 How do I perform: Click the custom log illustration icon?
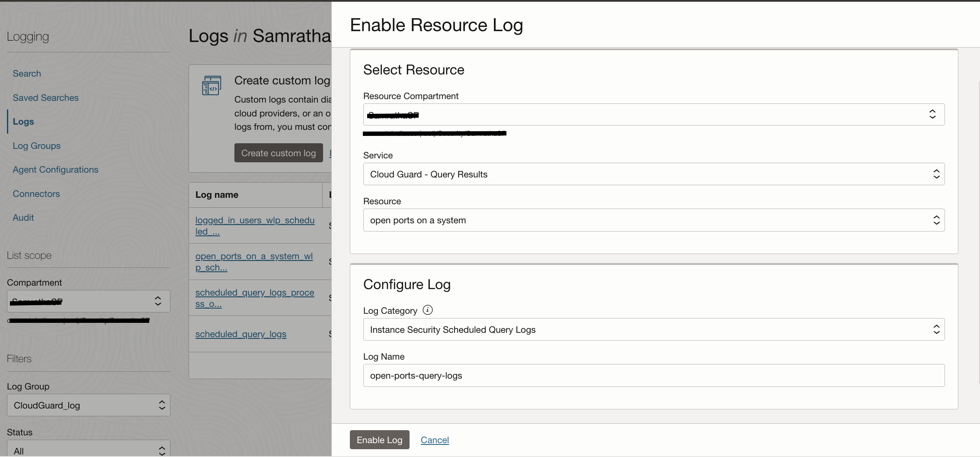[211, 85]
